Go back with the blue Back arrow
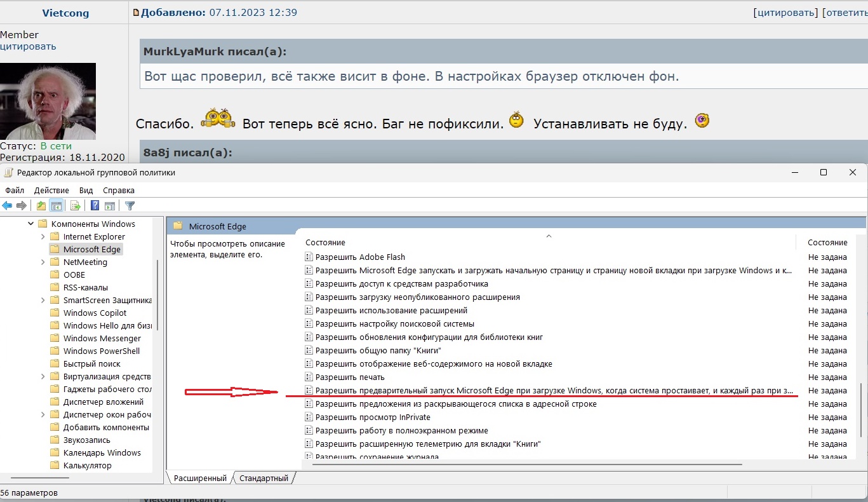Image resolution: width=868 pixels, height=502 pixels. click(x=8, y=205)
